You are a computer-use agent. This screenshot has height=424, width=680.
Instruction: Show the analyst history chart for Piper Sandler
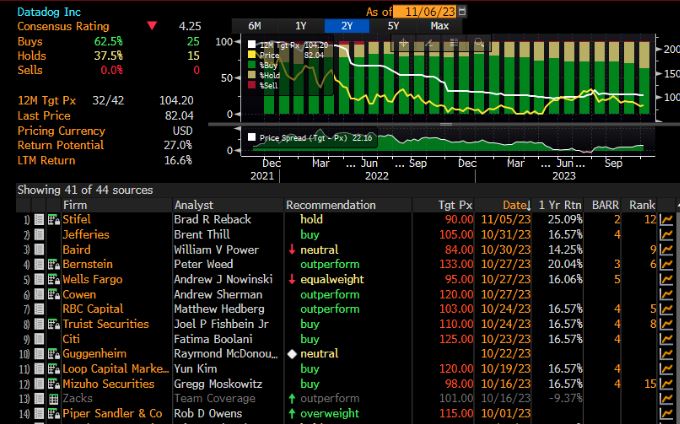point(666,414)
